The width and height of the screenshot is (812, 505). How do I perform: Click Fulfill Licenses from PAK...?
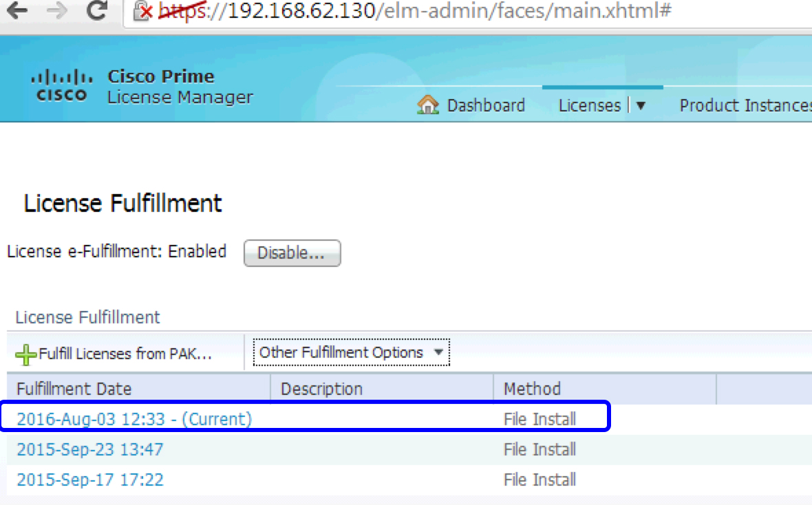click(x=125, y=354)
